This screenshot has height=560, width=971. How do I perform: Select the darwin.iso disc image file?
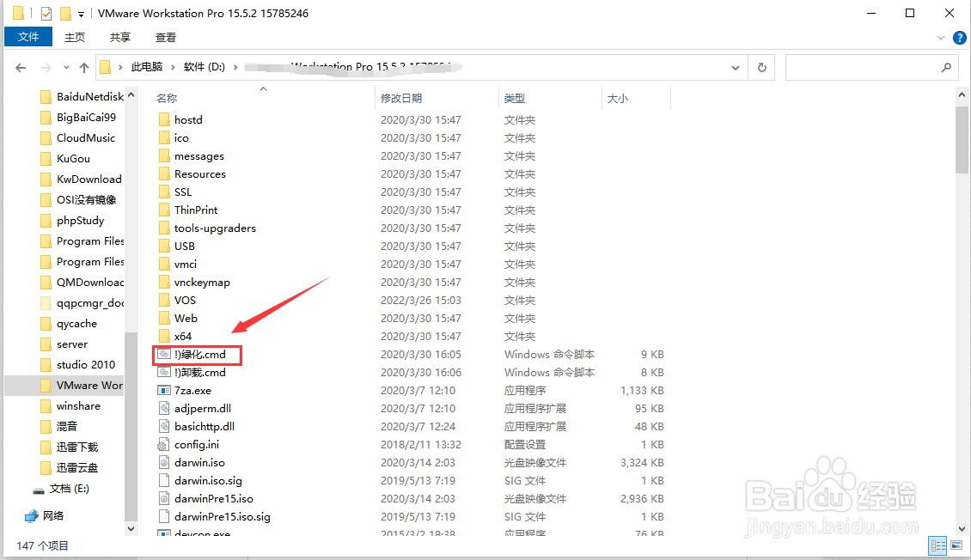pos(199,462)
